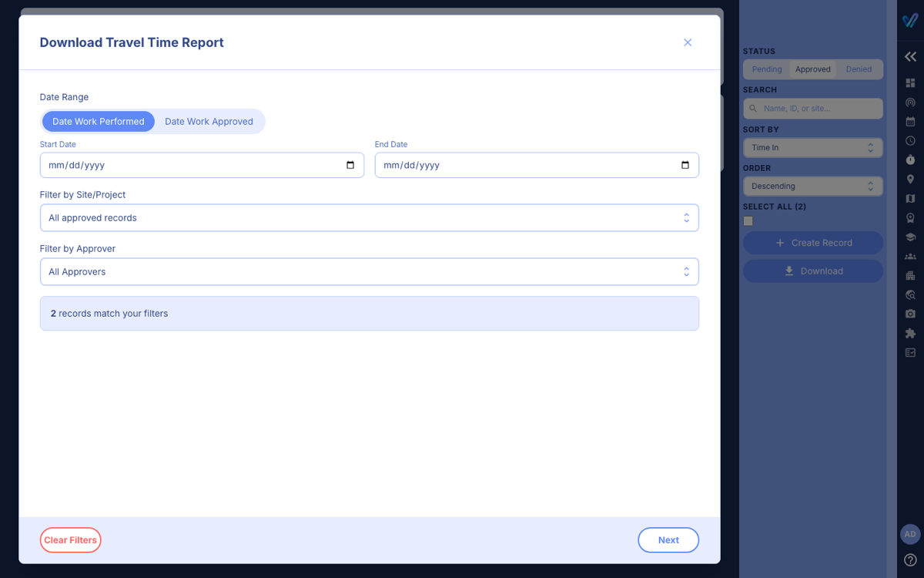Screen dimensions: 924x578
Task: Collapse the panel with the double chevron
Action: pyautogui.click(x=910, y=57)
